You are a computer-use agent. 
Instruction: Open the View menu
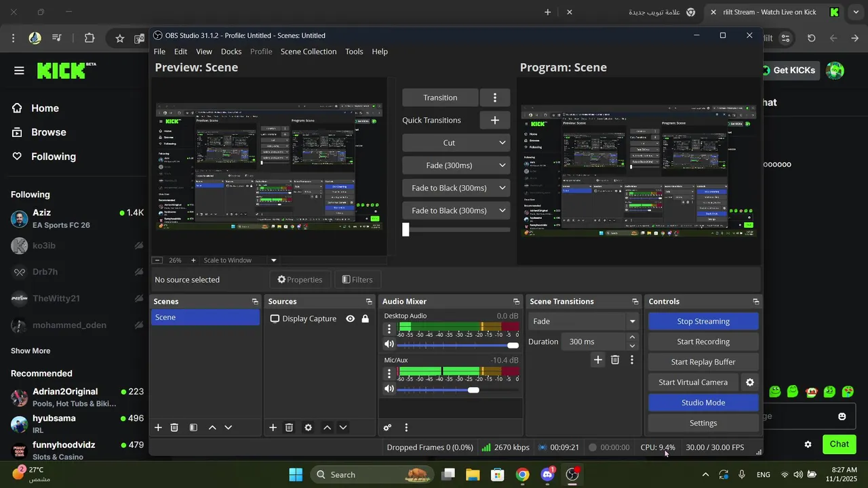[204, 52]
